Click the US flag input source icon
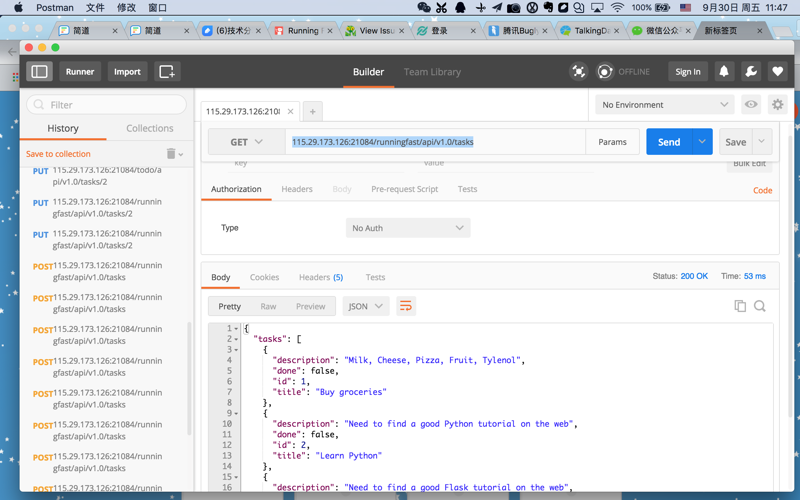 (685, 7)
